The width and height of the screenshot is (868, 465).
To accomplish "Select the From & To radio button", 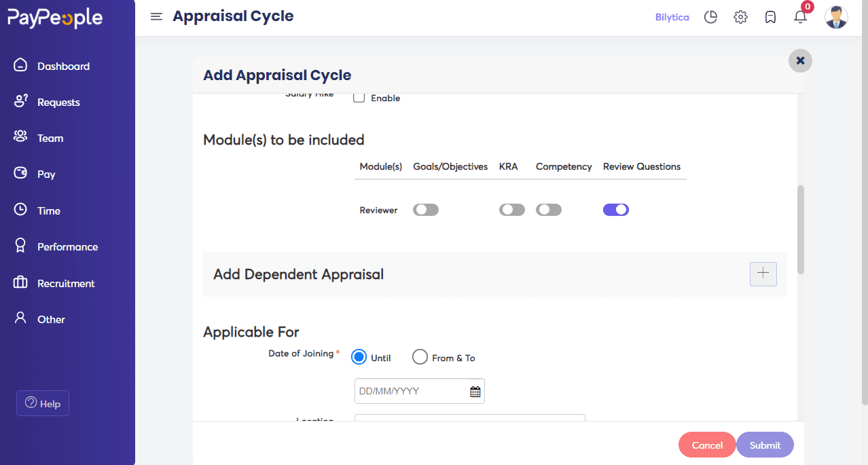I will (420, 357).
